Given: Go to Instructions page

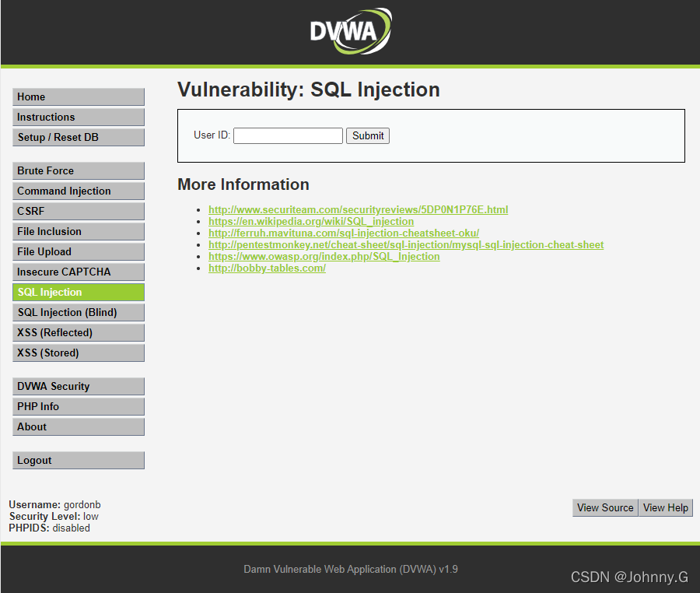Looking at the screenshot, I should pos(79,117).
